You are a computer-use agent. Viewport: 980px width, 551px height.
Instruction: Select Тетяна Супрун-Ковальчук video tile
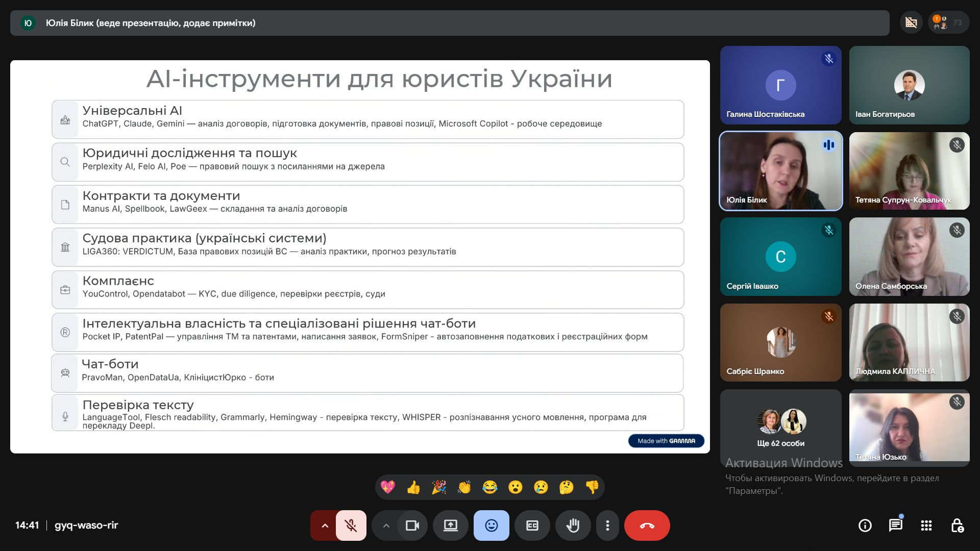[909, 171]
